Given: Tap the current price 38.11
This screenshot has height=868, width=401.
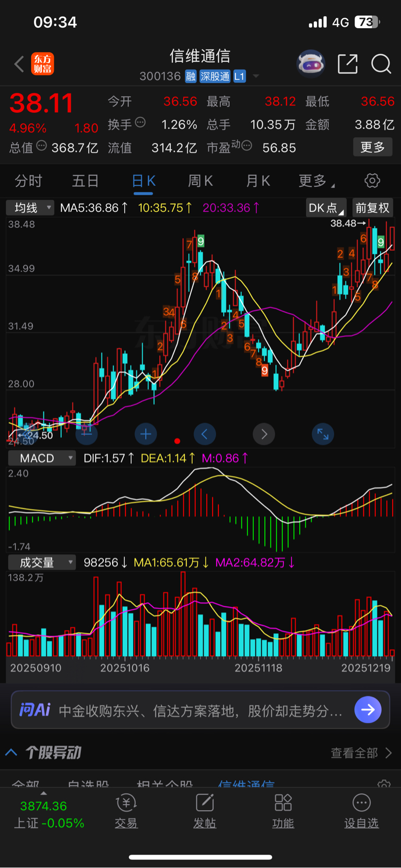Looking at the screenshot, I should [41, 103].
